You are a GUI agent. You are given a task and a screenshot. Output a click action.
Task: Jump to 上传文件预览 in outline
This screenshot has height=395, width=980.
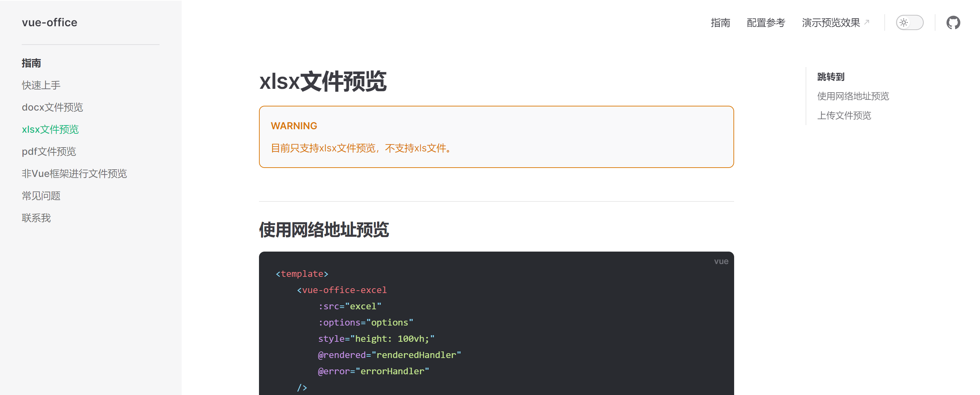point(844,115)
